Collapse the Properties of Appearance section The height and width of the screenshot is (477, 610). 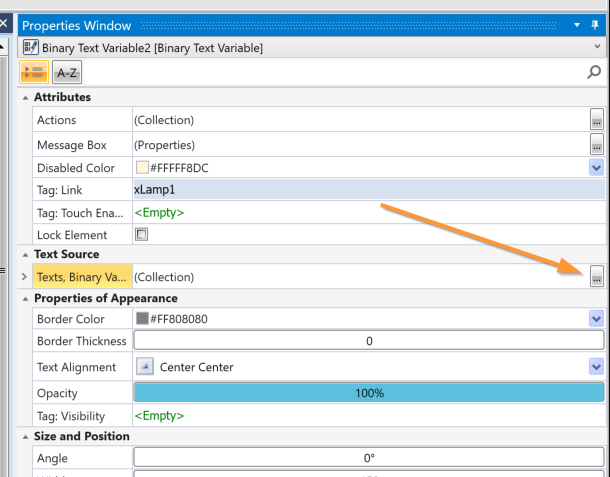coord(24,298)
